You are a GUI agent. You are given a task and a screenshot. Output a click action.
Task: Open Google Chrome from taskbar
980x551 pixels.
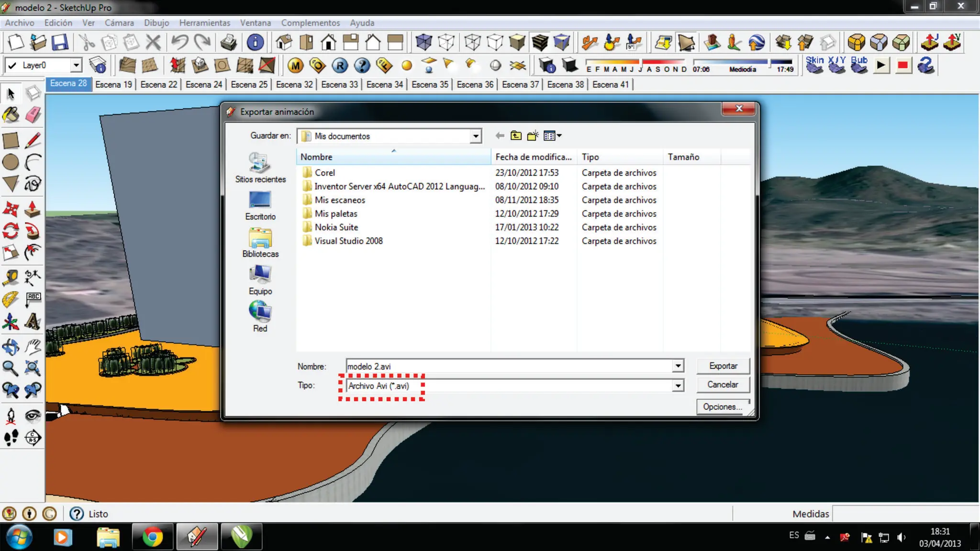(152, 537)
